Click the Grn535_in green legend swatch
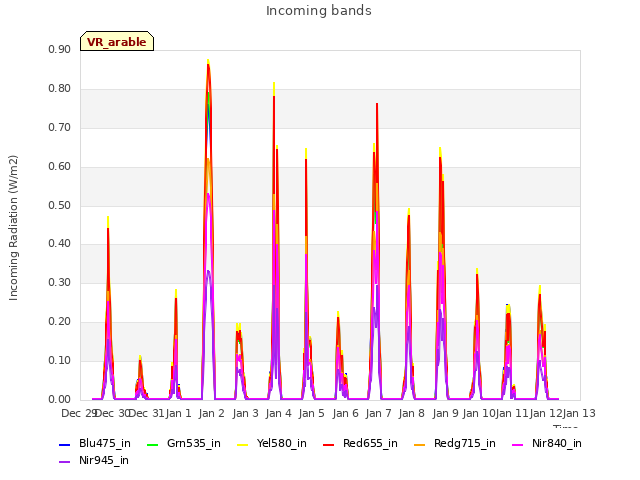 pyautogui.click(x=152, y=444)
